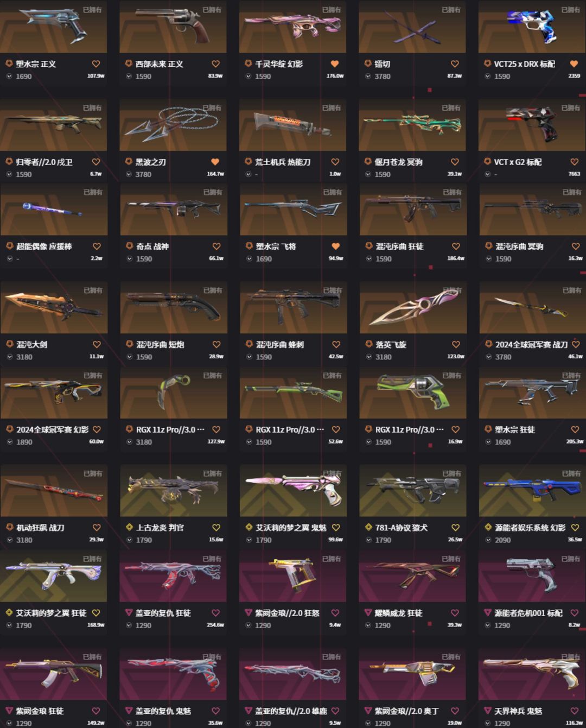This screenshot has height=728, width=586.
Task: Open the VCT25 x DRX 标配 pistol thumbnail
Action: 532,26
